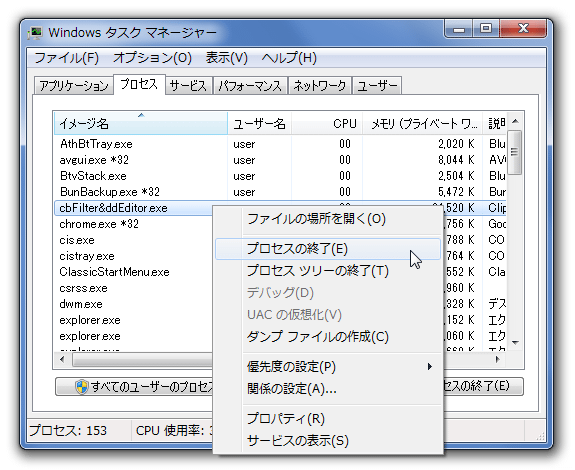
Task: Sort by イメージ名 column header
Action: 141,124
